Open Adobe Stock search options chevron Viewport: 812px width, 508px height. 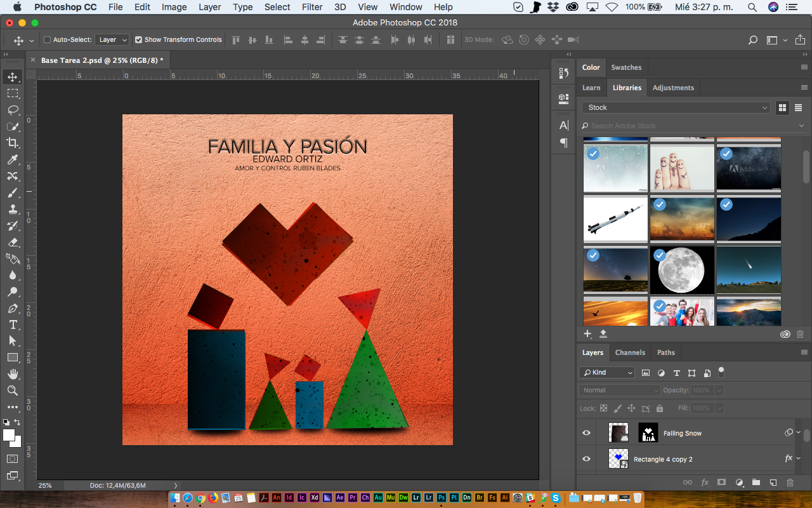pos(801,126)
